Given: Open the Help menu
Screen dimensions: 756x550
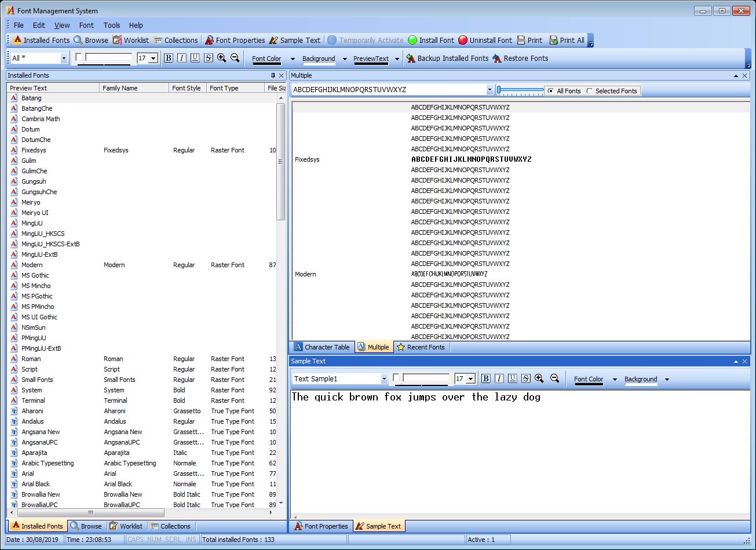Looking at the screenshot, I should coord(136,25).
